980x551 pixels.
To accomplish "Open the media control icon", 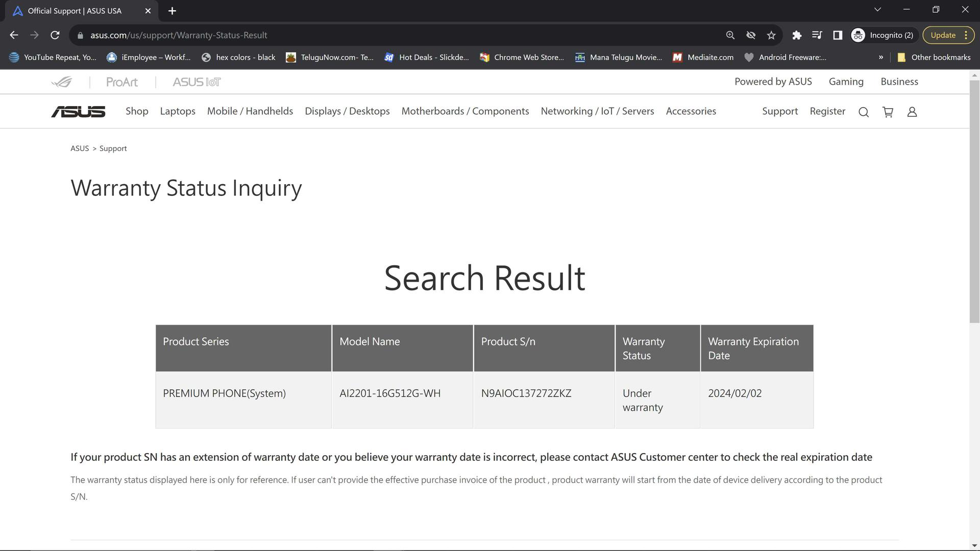I will coord(817,35).
